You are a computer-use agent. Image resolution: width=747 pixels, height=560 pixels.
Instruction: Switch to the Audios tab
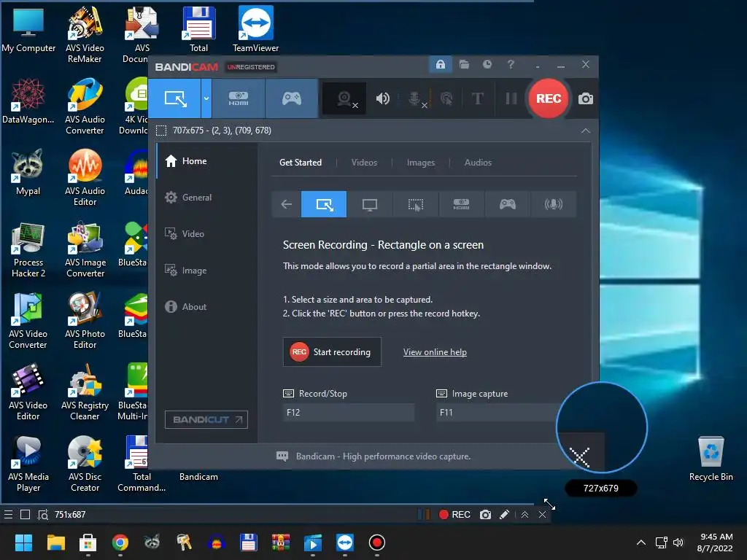[x=478, y=163]
